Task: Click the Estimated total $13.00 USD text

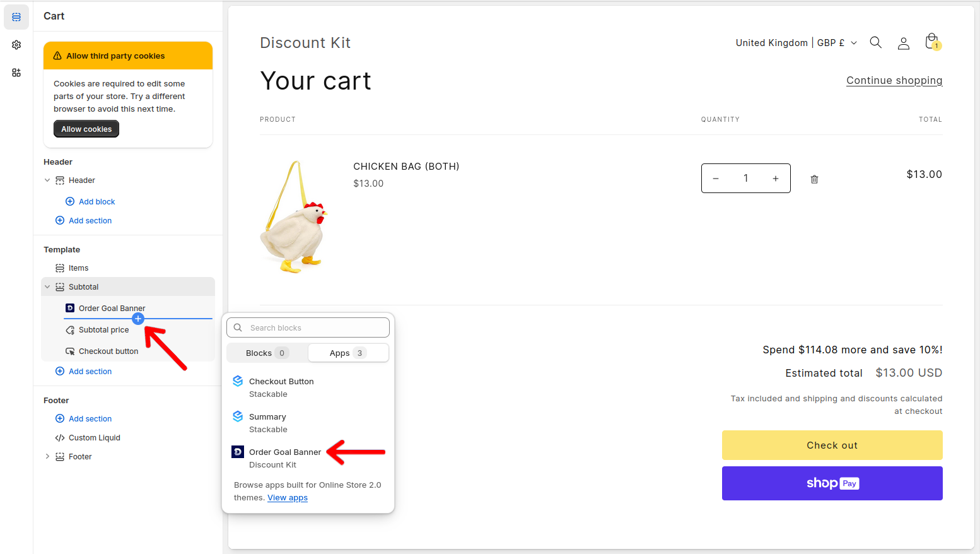Action: 863,373
